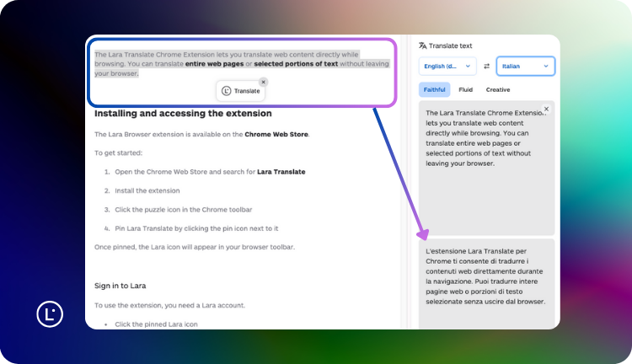The width and height of the screenshot is (632, 364).
Task: Dismiss the floating Translate popup
Action: click(263, 82)
